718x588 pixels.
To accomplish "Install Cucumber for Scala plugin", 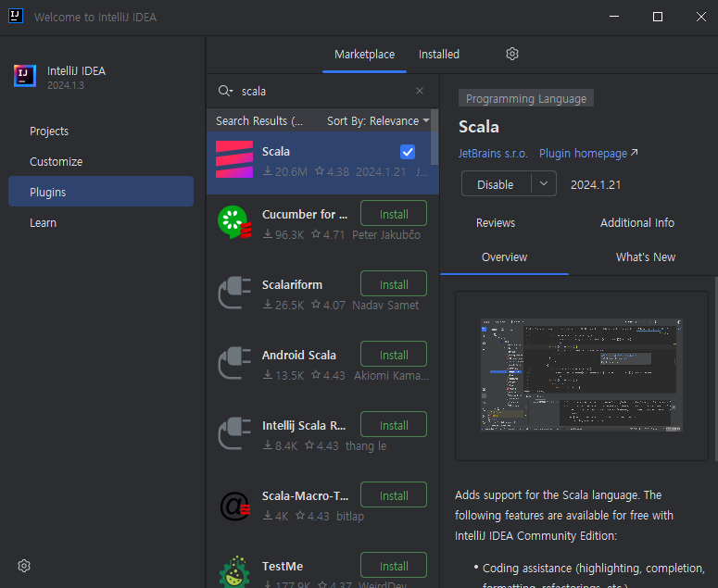I will [394, 214].
